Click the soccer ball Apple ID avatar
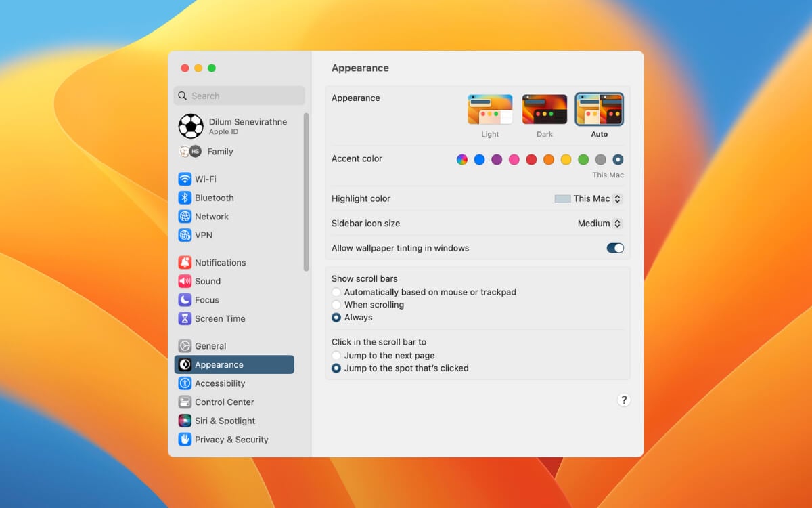This screenshot has height=508, width=812. (x=191, y=126)
